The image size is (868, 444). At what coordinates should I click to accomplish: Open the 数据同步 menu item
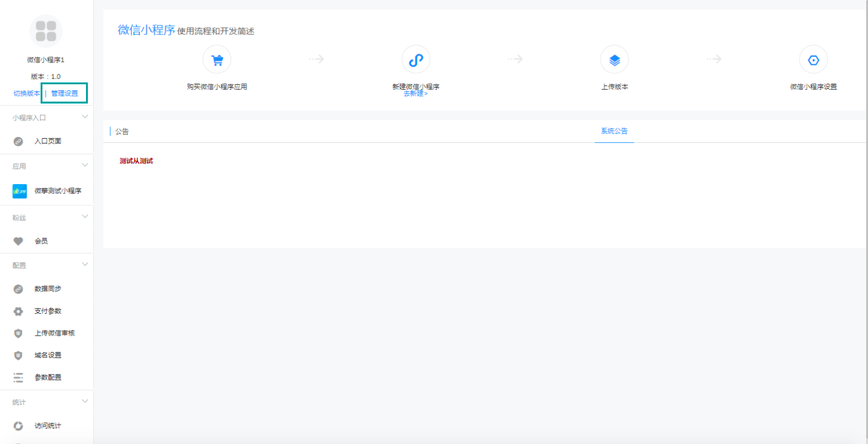(x=47, y=289)
